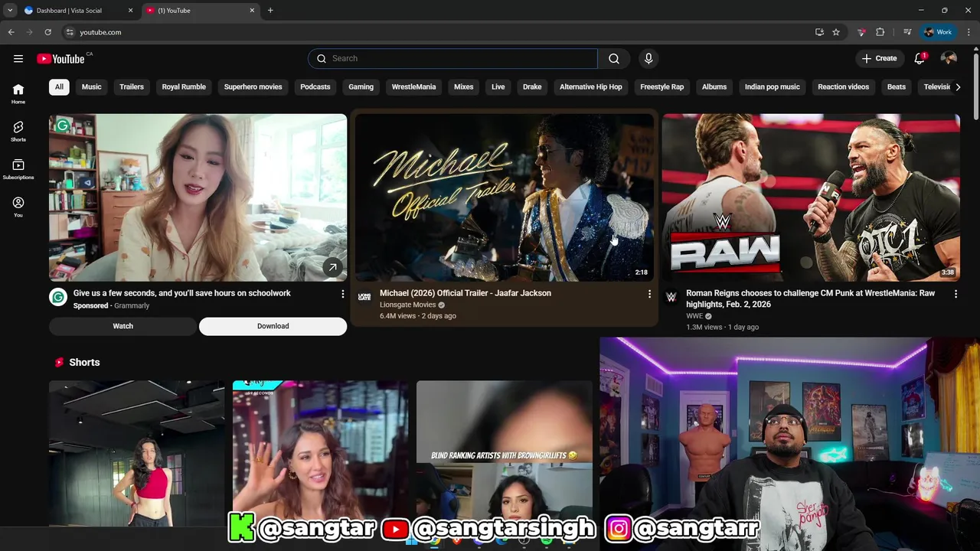Click the search magnifier button
Image resolution: width=980 pixels, height=551 pixels.
(614, 58)
